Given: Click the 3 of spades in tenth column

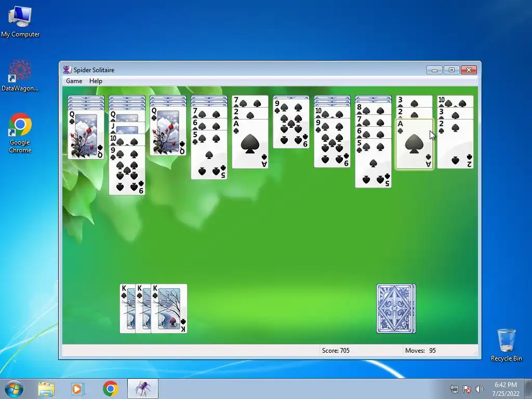Looking at the screenshot, I should coord(455,113).
